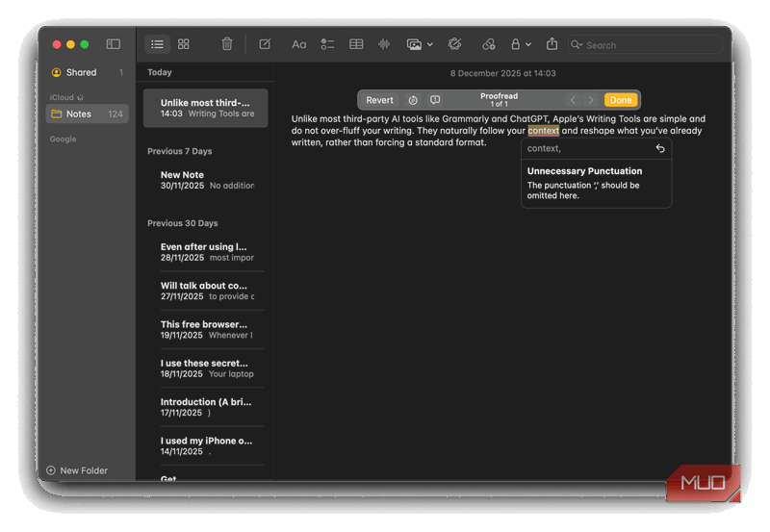Switch to list view
The width and height of the screenshot is (770, 532).
[x=157, y=44]
